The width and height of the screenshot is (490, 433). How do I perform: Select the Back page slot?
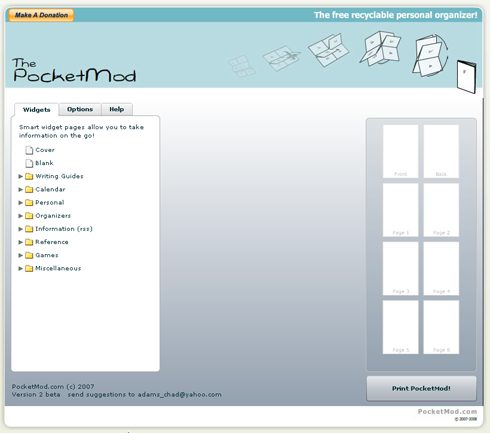coord(441,151)
